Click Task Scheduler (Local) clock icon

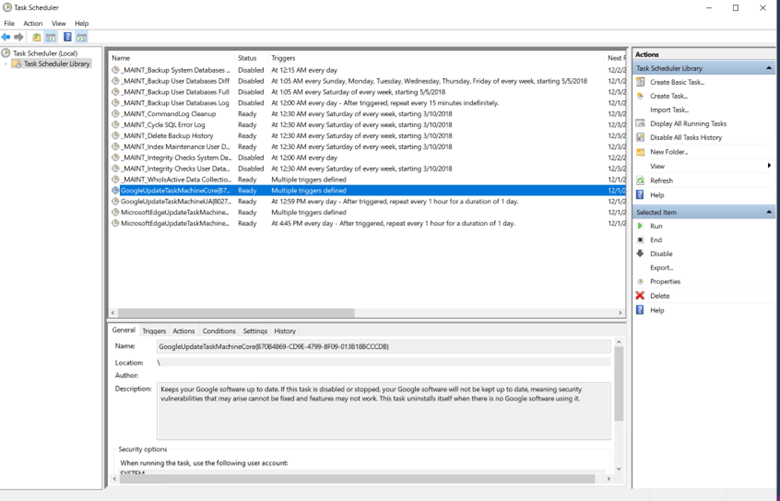point(5,53)
